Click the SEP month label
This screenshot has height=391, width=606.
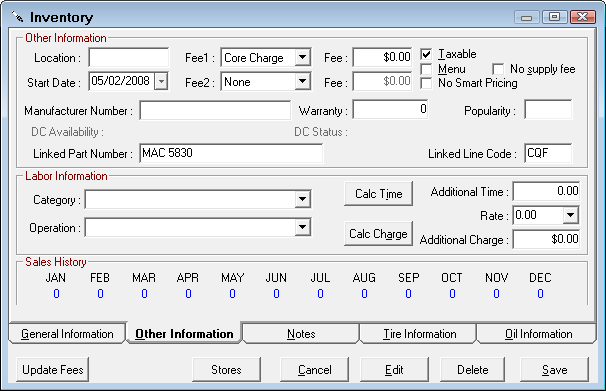pyautogui.click(x=409, y=278)
